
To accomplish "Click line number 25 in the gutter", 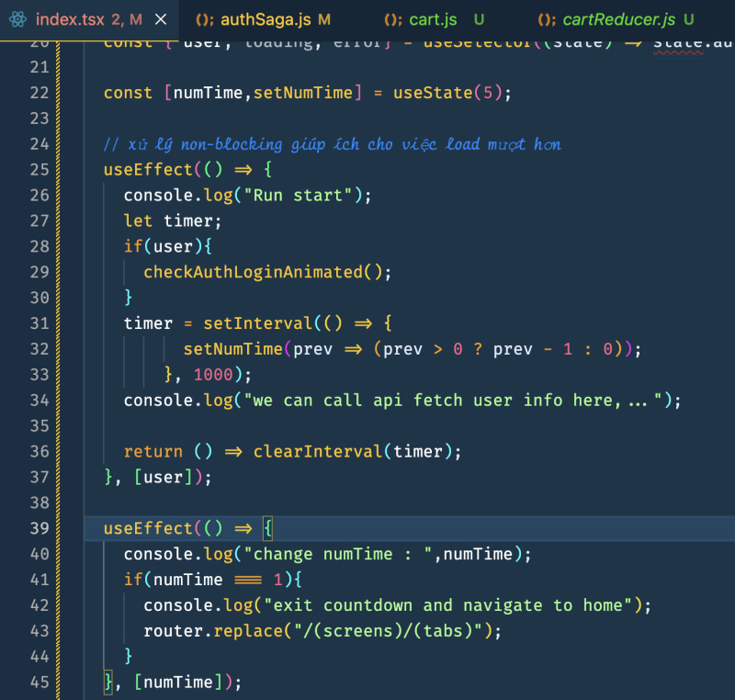I will 39,169.
